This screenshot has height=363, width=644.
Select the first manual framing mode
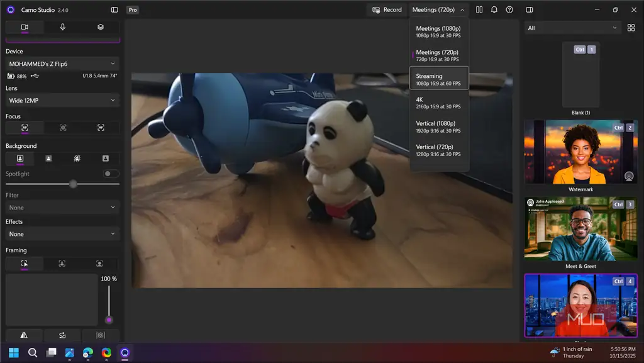click(x=25, y=264)
